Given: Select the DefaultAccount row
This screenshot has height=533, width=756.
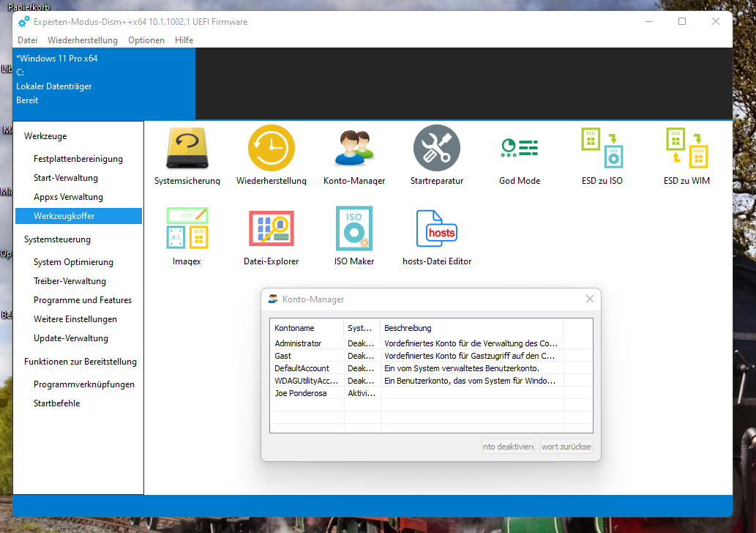Looking at the screenshot, I should (x=431, y=368).
